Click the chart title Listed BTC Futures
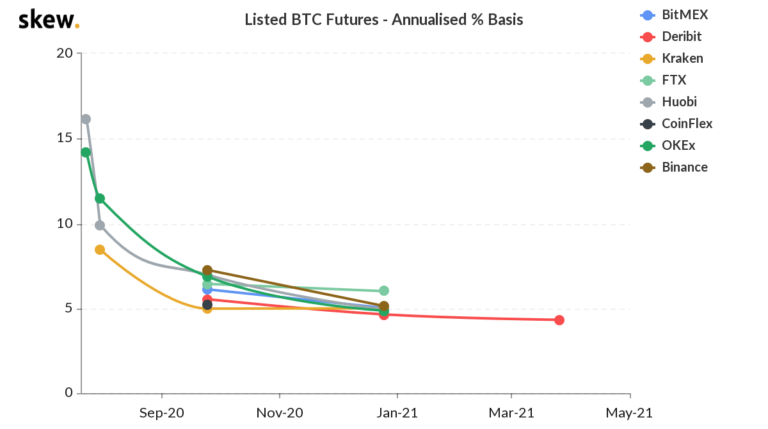 [384, 20]
